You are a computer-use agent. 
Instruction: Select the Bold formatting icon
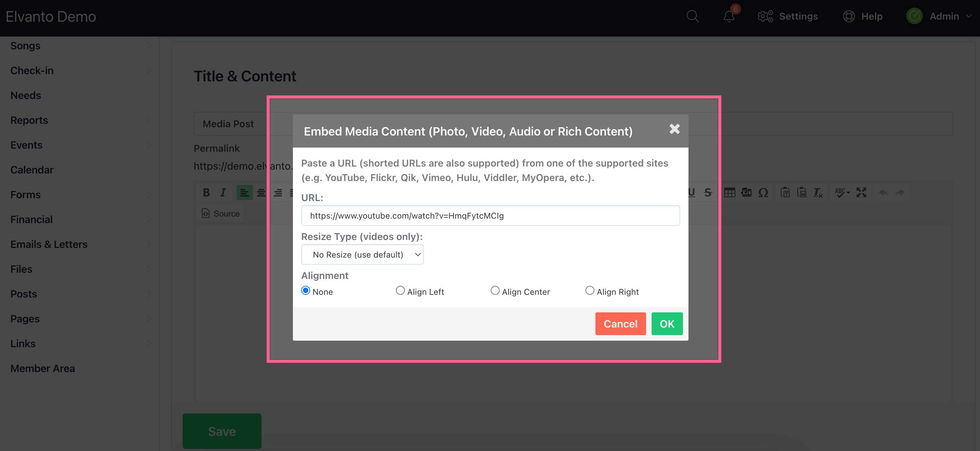(x=206, y=192)
